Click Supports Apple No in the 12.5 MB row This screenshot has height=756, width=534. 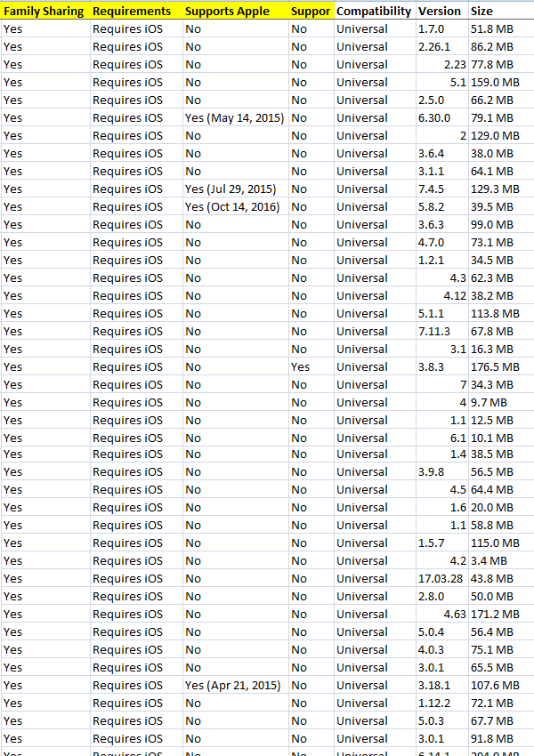(236, 421)
